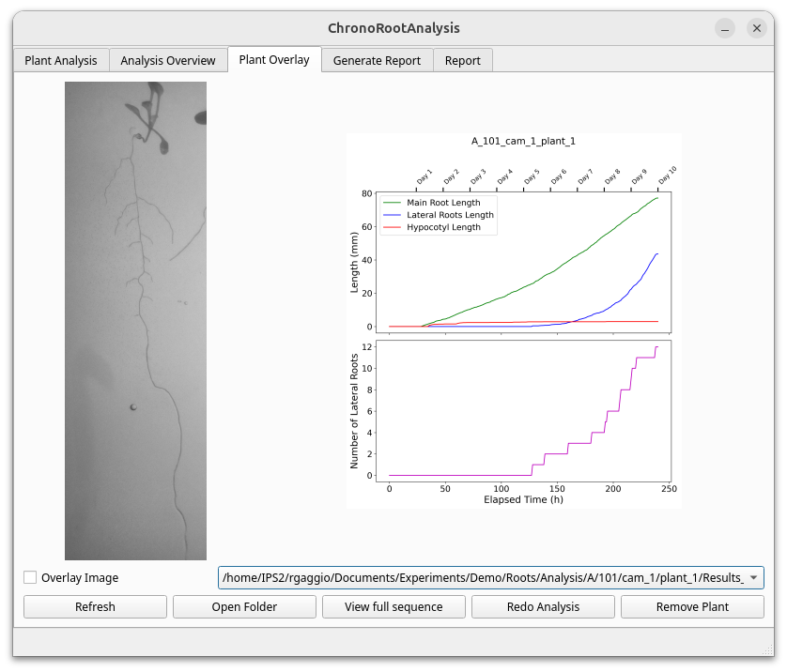787x672 pixels.
Task: Run Redo Analysis
Action: pyautogui.click(x=543, y=606)
